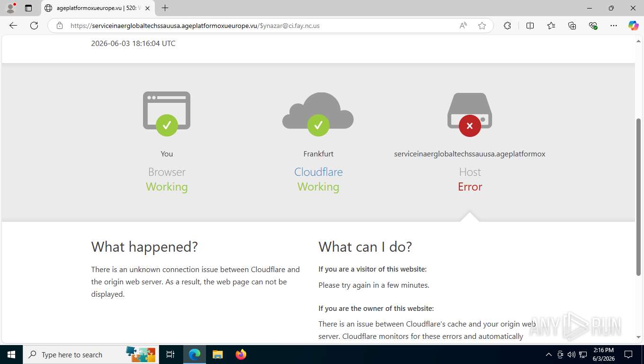Viewport: 644px width, 364px height.
Task: Restore down the browser window
Action: click(611, 8)
